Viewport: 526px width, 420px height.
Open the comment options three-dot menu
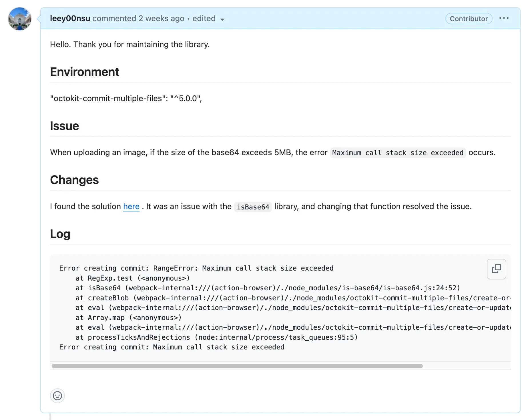(504, 18)
